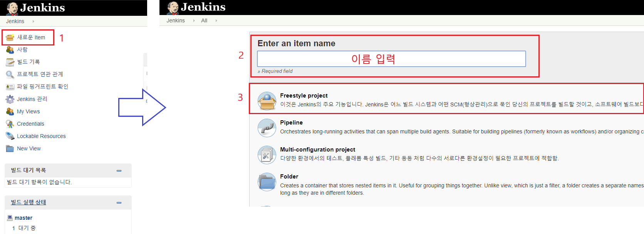
Task: Open the master node link
Action: pyautogui.click(x=23, y=218)
